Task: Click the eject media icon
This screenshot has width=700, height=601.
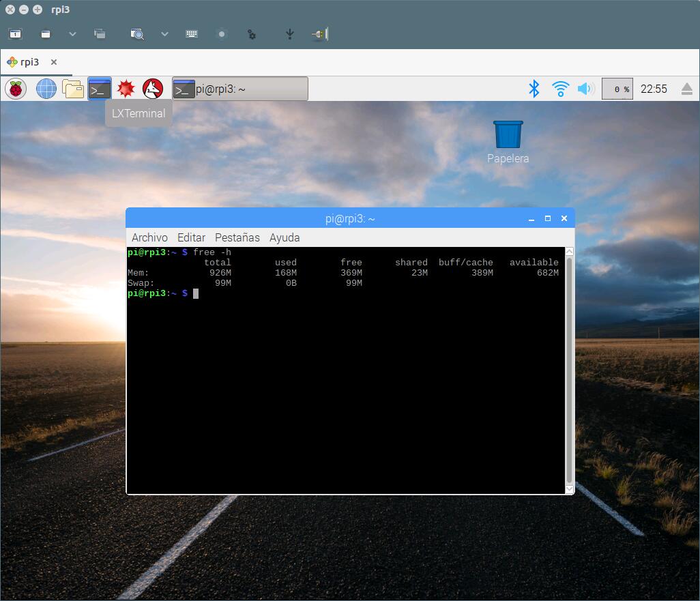Action: 687,89
